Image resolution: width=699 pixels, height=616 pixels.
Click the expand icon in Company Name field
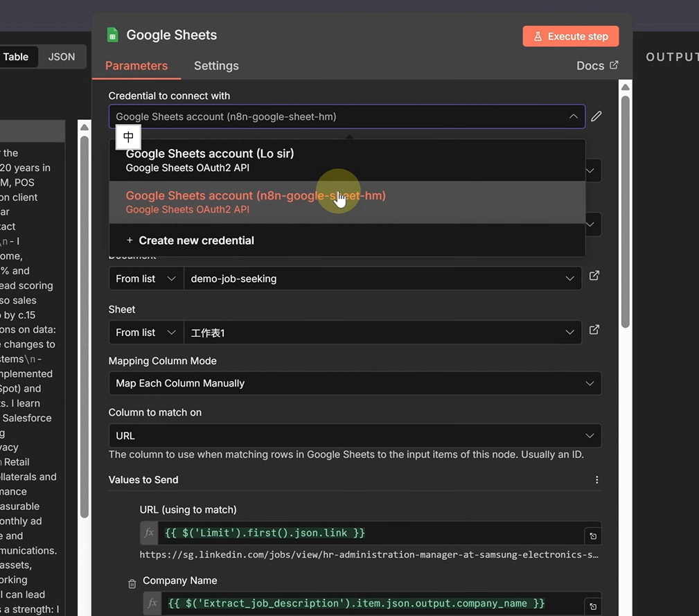(592, 606)
